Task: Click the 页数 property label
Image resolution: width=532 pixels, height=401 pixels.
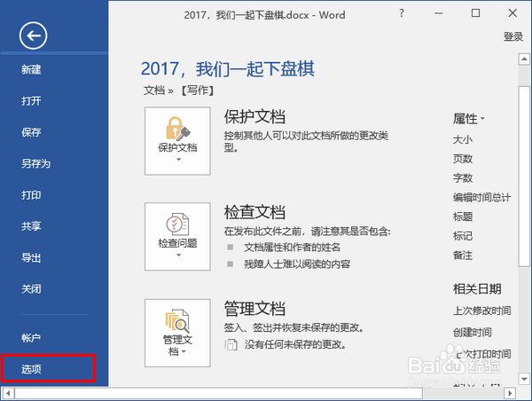Action: (463, 159)
